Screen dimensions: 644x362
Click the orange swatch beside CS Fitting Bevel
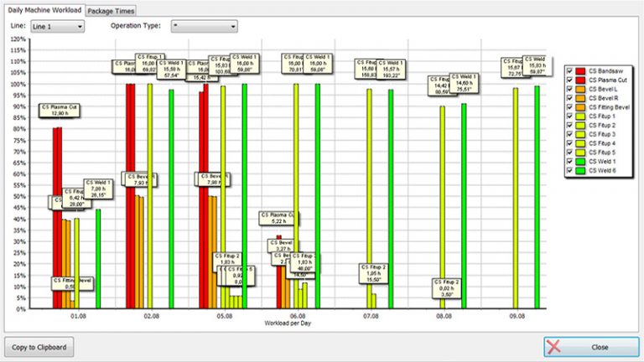[x=580, y=107]
